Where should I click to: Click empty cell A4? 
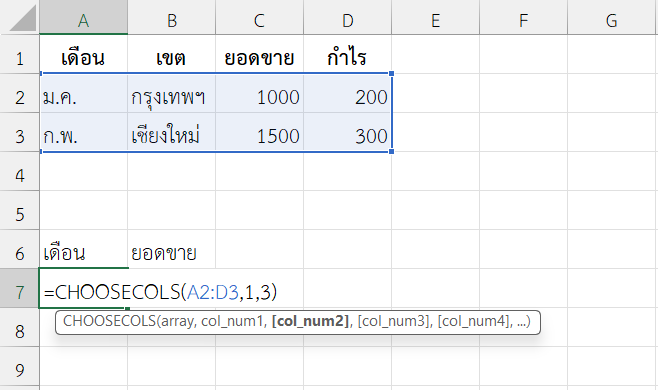pos(84,171)
